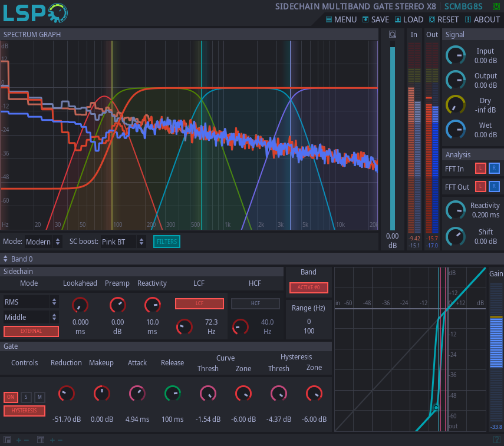504x446 pixels.
Task: Click the purple band split line near 4k
Action: pos(291,135)
